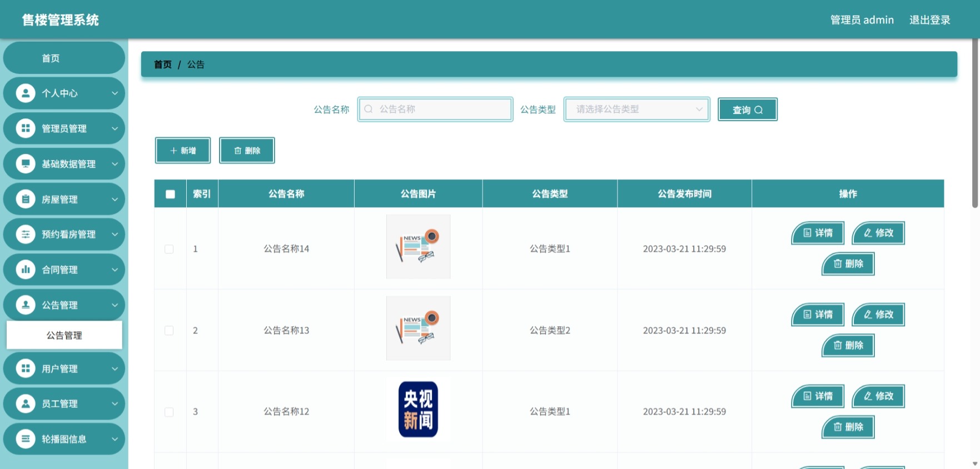Viewport: 980px width, 469px height.
Task: Click the plus icon on 新增 button
Action: pyautogui.click(x=173, y=151)
